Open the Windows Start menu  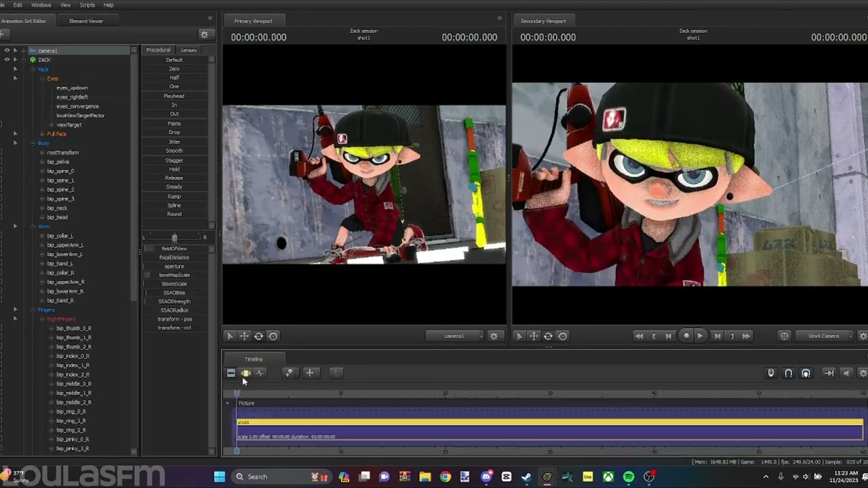220,477
